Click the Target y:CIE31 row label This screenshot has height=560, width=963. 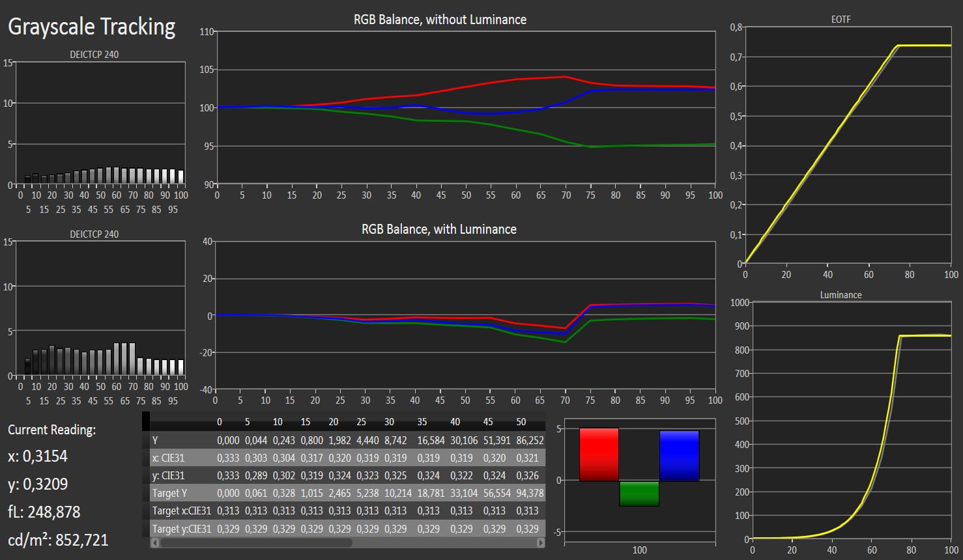coord(181,529)
